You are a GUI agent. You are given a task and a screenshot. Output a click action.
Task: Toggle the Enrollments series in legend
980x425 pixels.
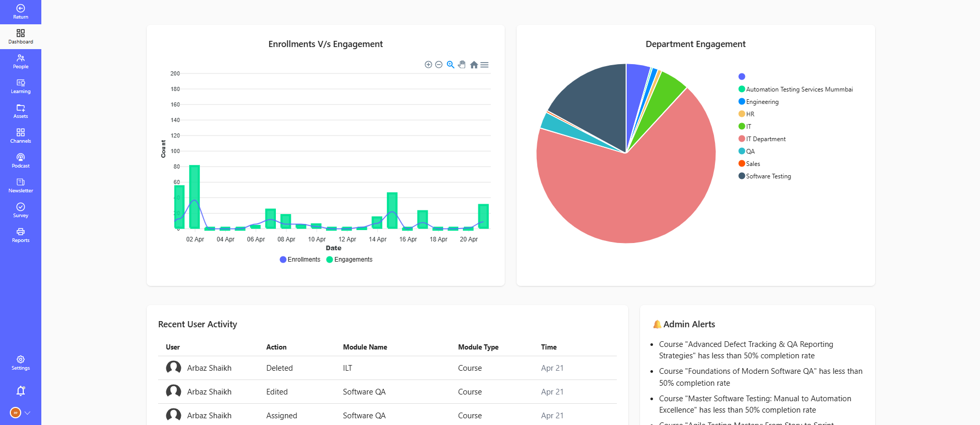pos(300,260)
